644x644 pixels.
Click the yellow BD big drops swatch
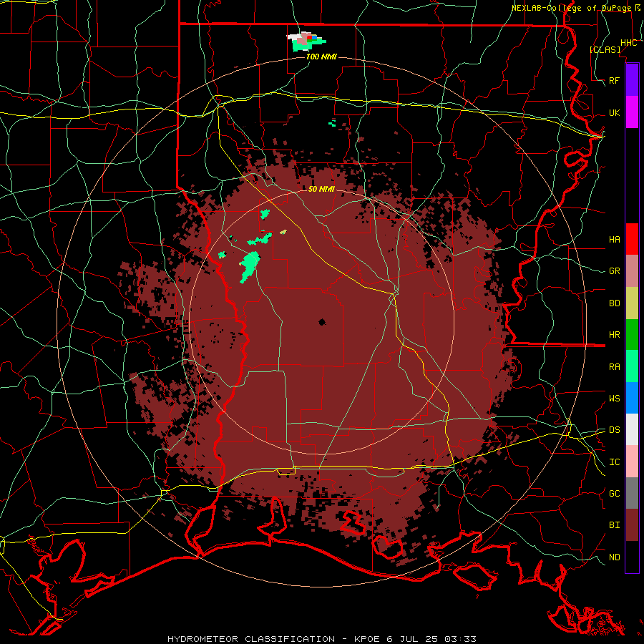[632, 303]
